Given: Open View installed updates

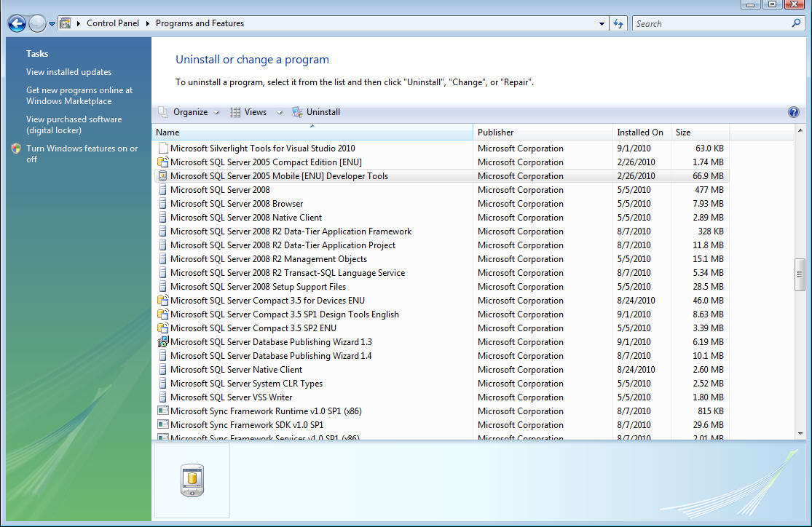Looking at the screenshot, I should coord(68,71).
